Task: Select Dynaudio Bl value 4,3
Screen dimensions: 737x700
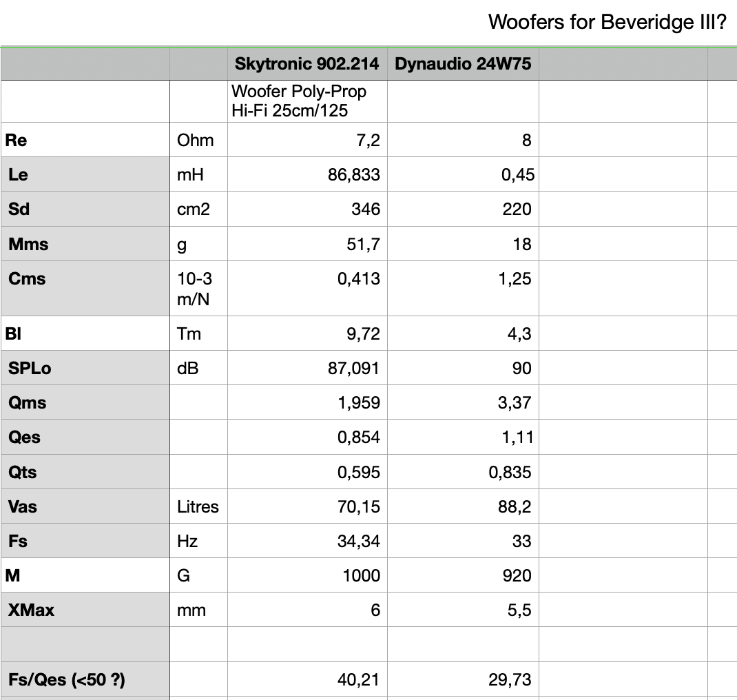Action: 463,333
